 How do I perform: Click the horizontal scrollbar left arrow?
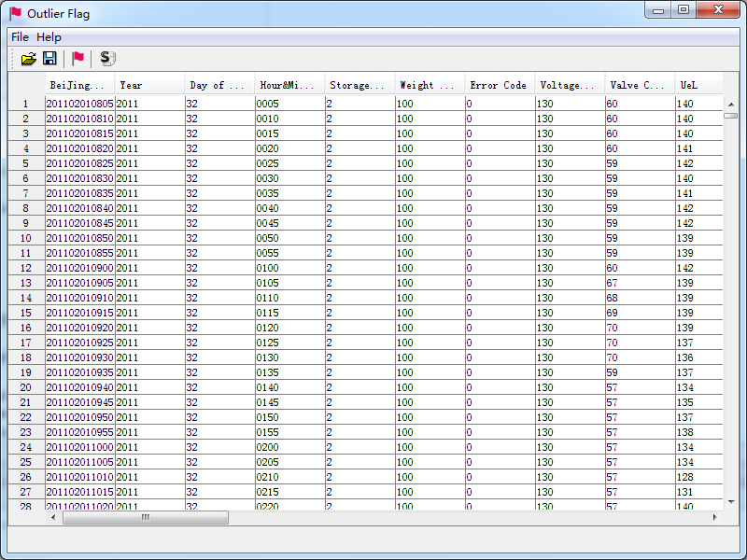coord(53,517)
